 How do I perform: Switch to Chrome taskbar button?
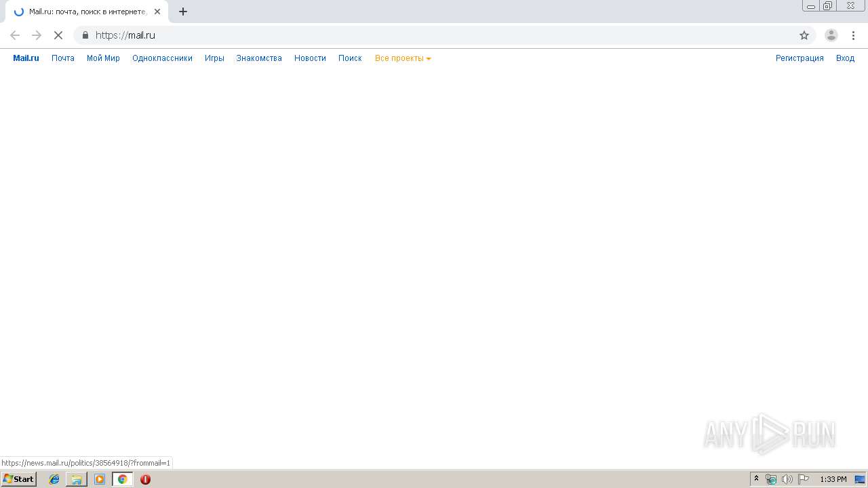[x=122, y=479]
